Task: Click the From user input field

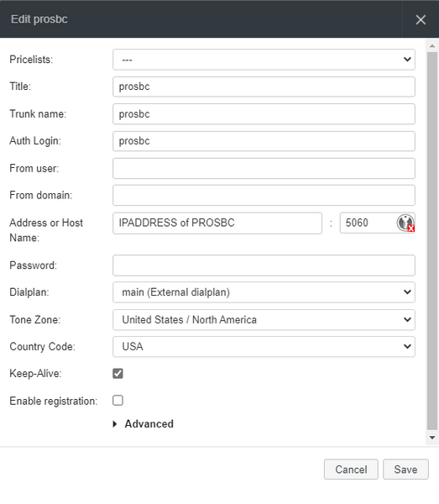Action: (264, 169)
